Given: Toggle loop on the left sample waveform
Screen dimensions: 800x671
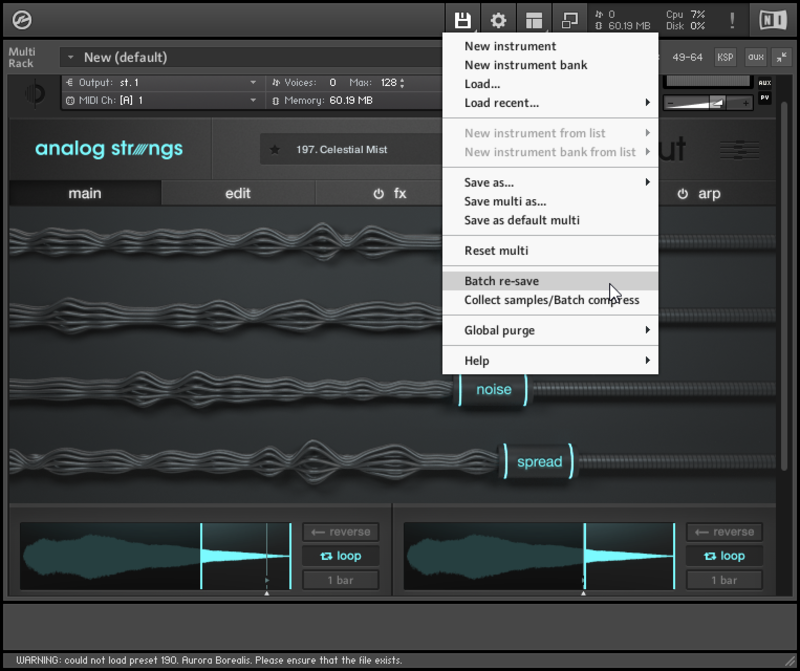Looking at the screenshot, I should point(340,556).
